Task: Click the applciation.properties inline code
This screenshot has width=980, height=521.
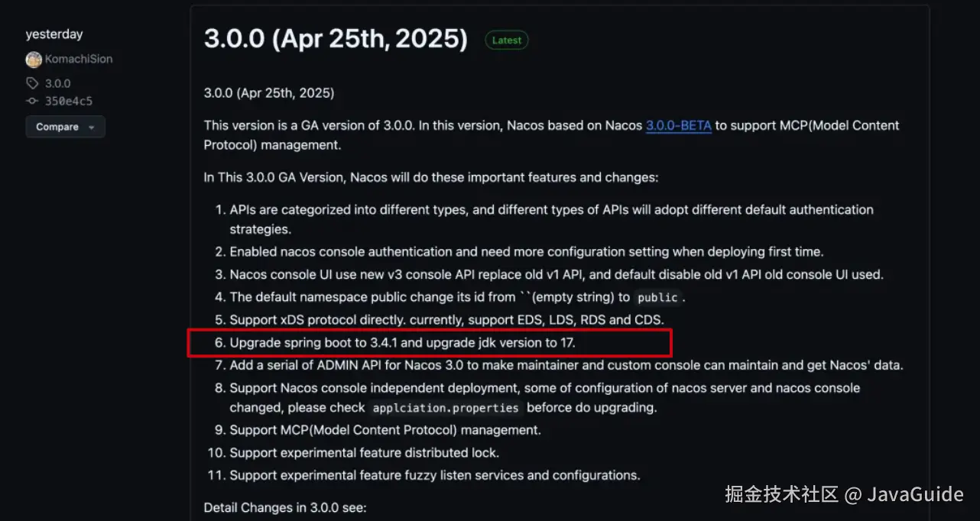Action: pos(446,408)
